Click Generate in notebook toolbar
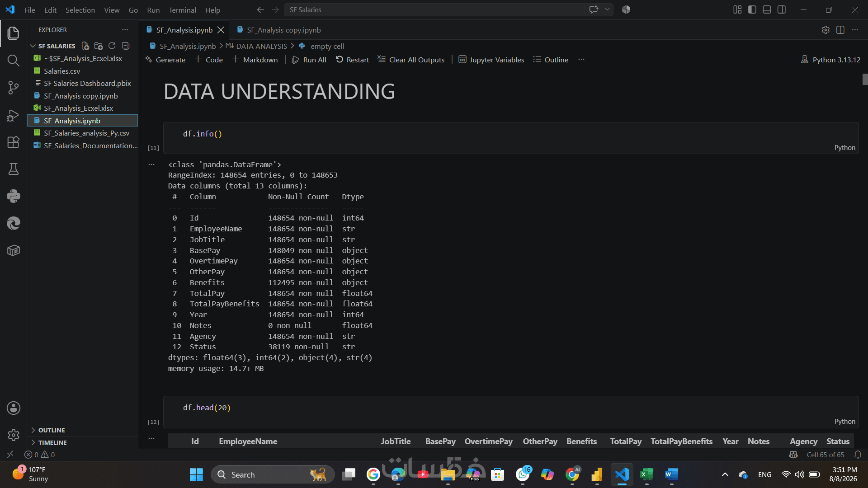Viewport: 868px width, 488px height. [x=165, y=60]
